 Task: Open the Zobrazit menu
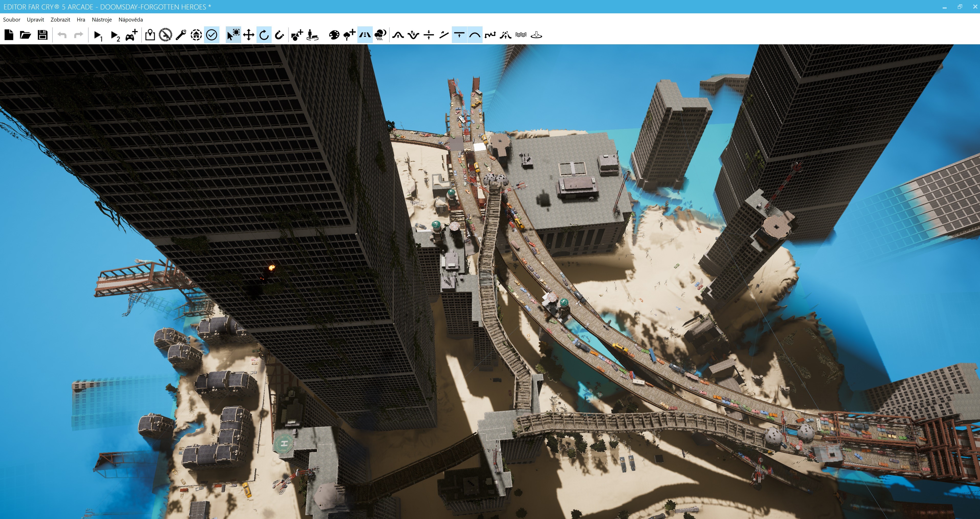60,19
